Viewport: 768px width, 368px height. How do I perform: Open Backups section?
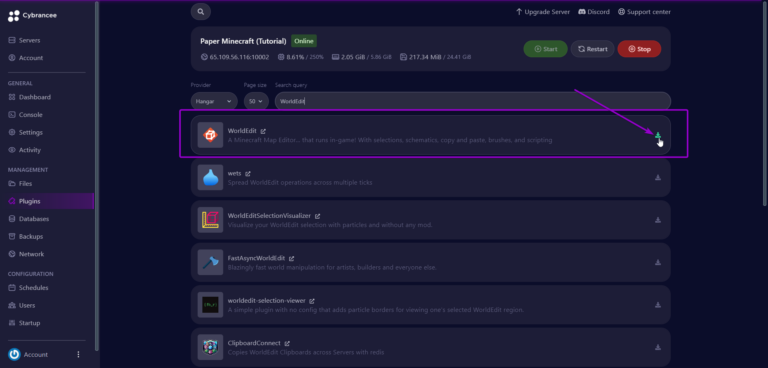tap(25, 236)
